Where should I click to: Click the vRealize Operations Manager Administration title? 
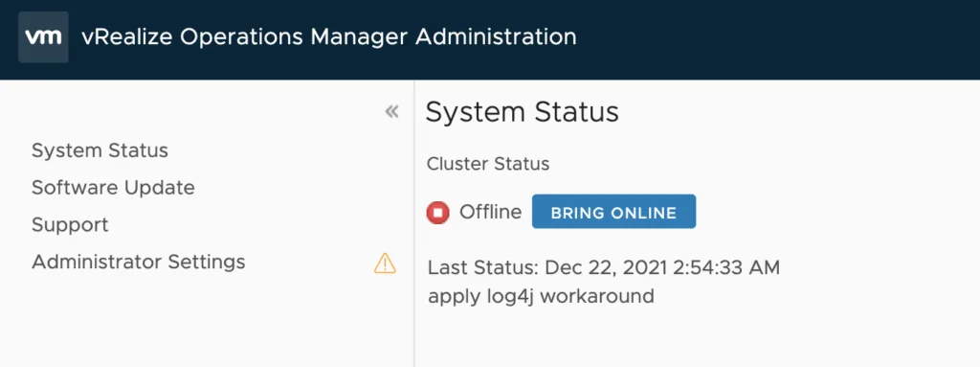pyautogui.click(x=329, y=37)
